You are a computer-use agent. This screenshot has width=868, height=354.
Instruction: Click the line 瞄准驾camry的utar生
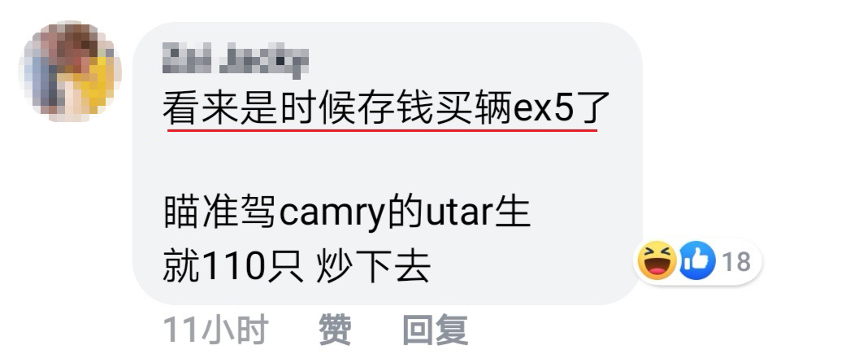click(x=347, y=212)
